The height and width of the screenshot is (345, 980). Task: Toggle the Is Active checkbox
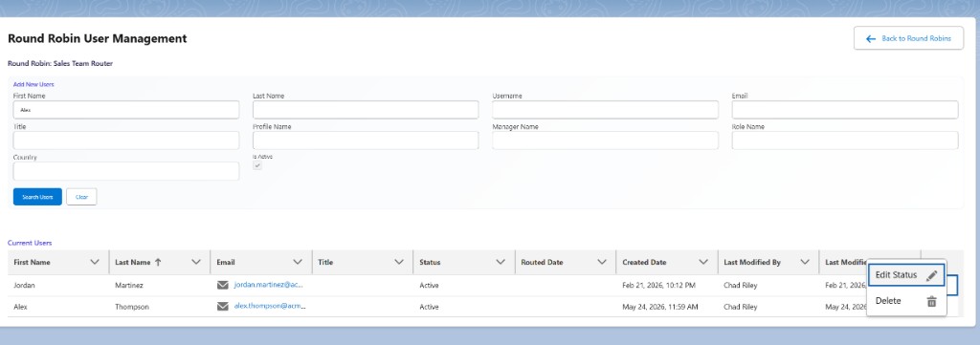tap(257, 165)
